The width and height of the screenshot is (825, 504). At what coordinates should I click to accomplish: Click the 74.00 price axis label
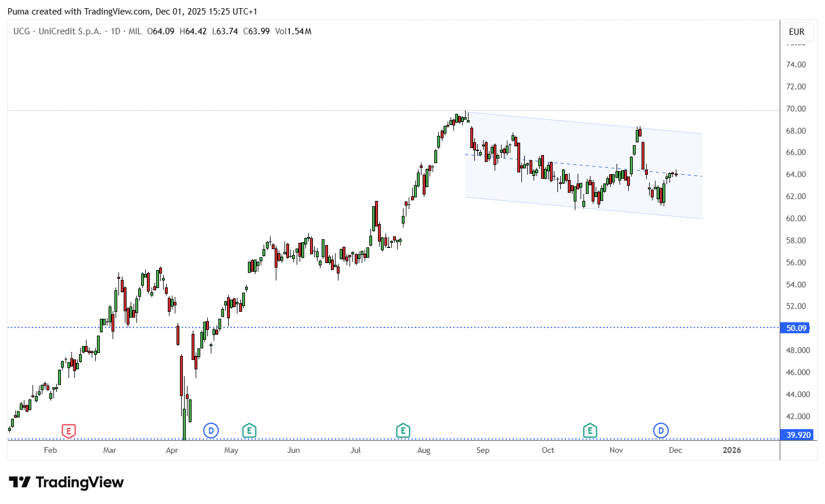pos(796,64)
